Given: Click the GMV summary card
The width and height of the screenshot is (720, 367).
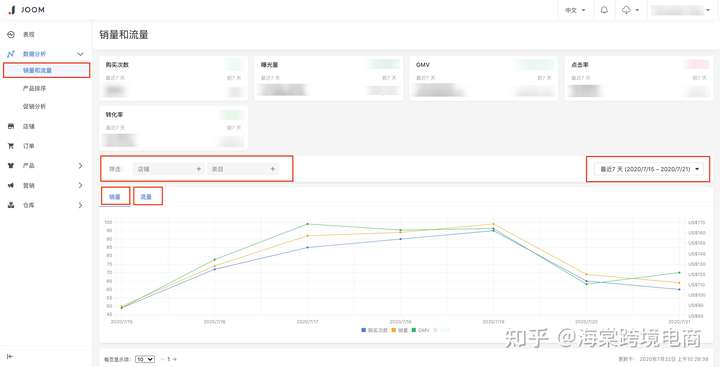Looking at the screenshot, I should click(x=484, y=79).
